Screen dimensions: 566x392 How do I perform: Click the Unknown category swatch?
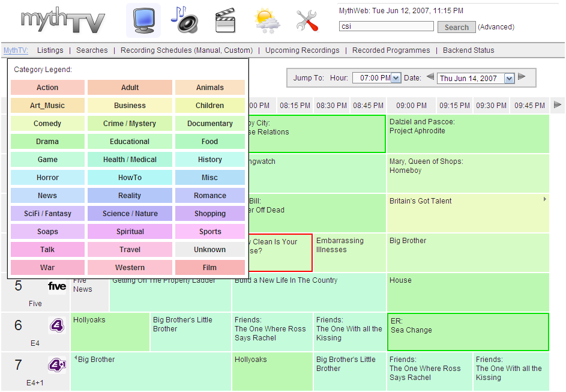pos(210,249)
